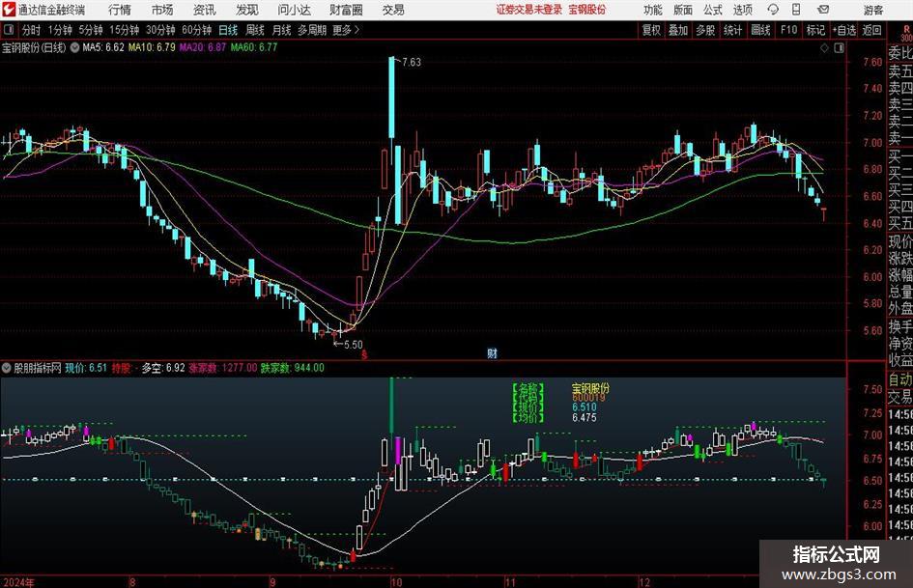The height and width of the screenshot is (588, 913).
Task: Click the 统计 toolbar button
Action: tap(732, 30)
